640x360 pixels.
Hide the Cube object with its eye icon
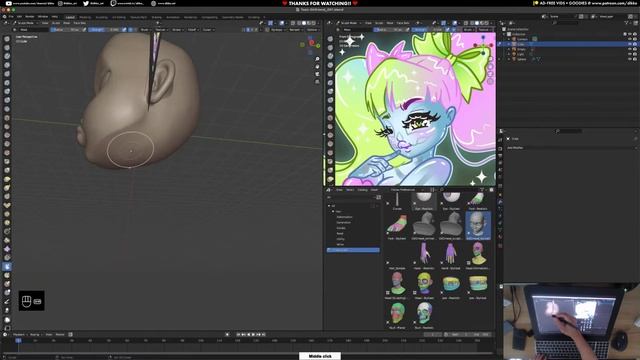pyautogui.click(x=630, y=44)
